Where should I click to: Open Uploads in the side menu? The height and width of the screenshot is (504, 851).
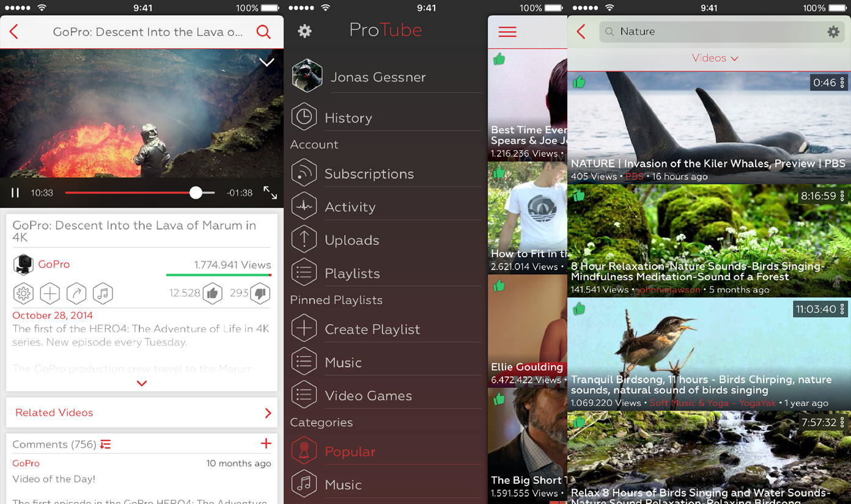[386, 239]
